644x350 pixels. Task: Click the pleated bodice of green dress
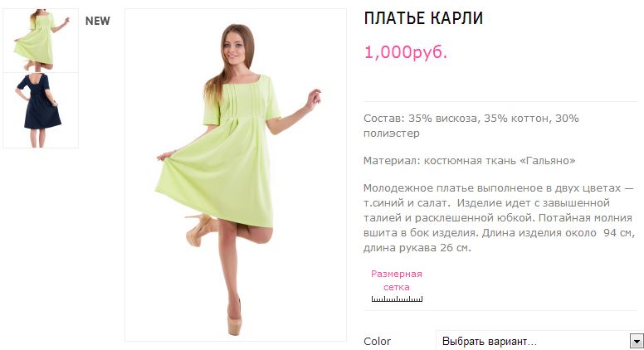coord(242,100)
